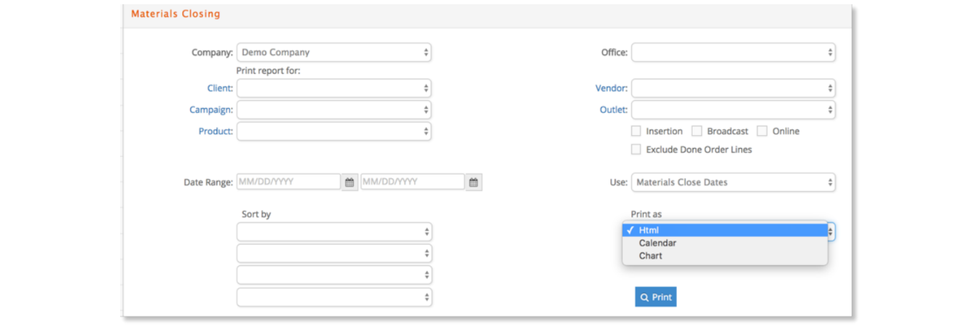Follow the Outlet label link

click(613, 109)
